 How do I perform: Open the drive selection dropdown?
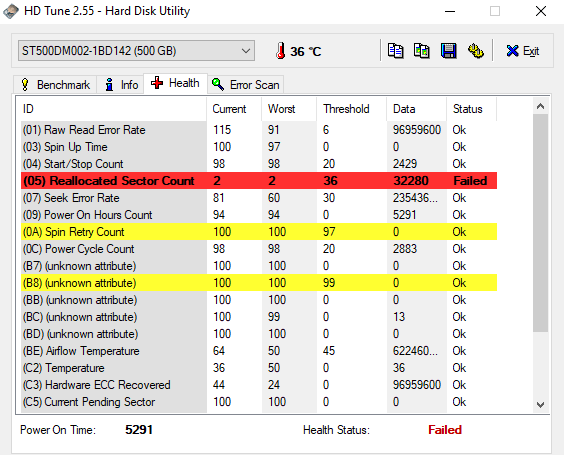136,51
